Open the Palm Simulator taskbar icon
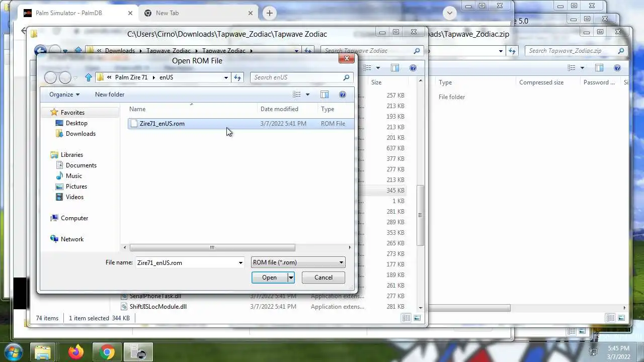Screen dimensions: 644x362 [x=138, y=352]
